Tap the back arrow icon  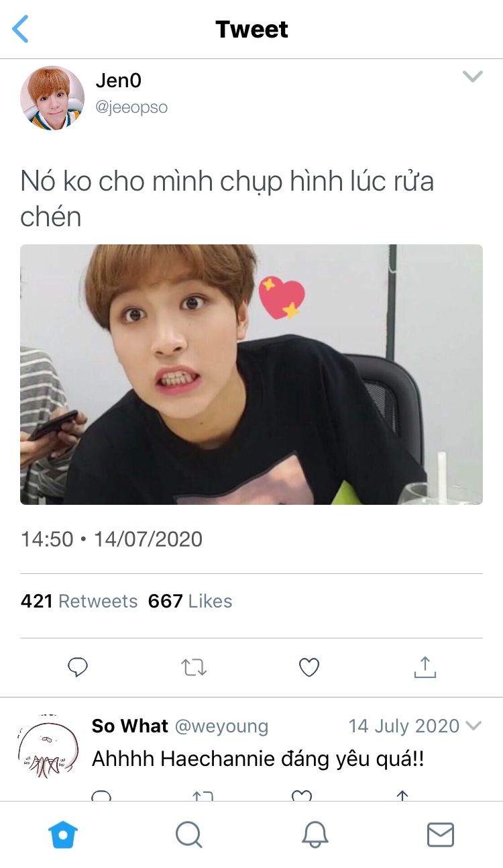[21, 30]
